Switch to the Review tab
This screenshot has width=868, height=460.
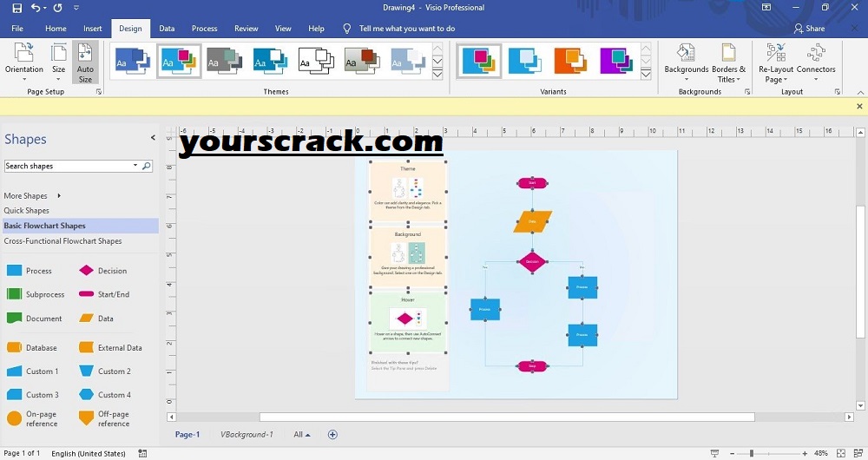click(247, 29)
